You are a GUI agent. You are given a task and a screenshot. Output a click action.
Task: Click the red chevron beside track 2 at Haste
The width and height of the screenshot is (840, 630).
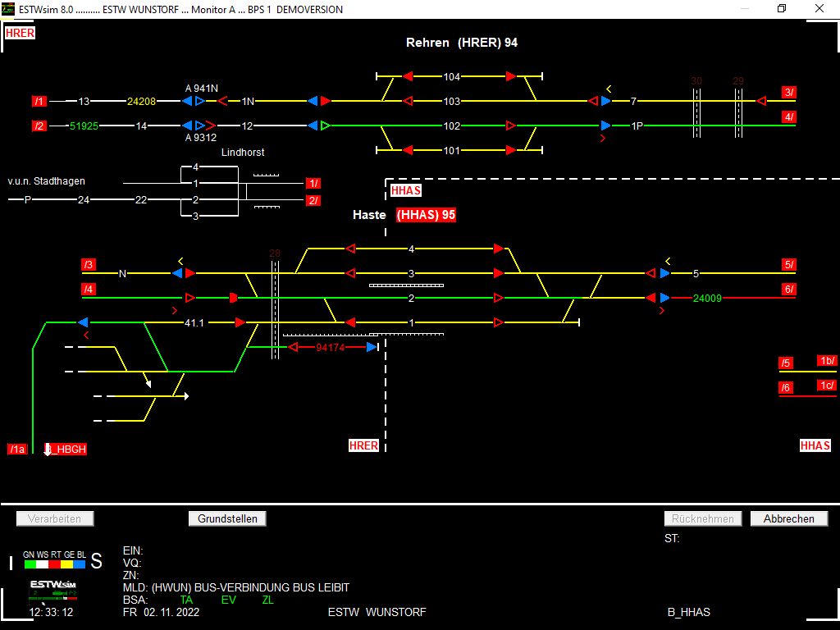(173, 310)
